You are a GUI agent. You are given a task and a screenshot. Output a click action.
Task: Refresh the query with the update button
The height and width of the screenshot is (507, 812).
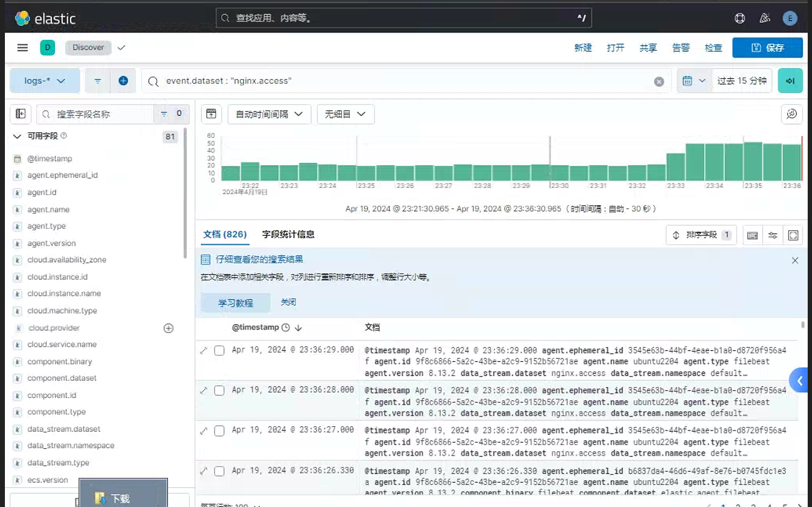pyautogui.click(x=790, y=81)
